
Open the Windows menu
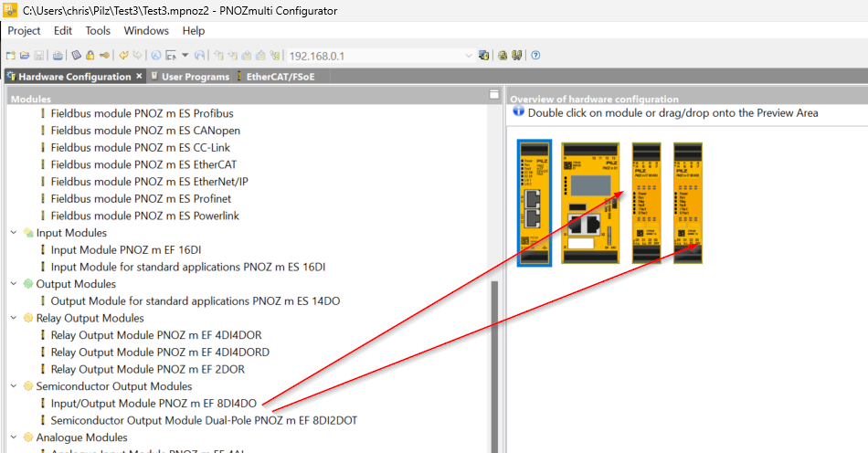tap(146, 30)
